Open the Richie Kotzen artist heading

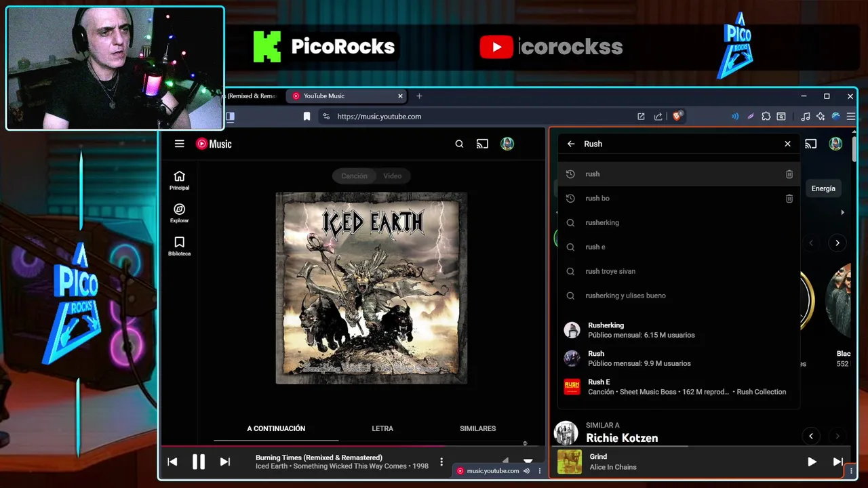[x=622, y=438]
